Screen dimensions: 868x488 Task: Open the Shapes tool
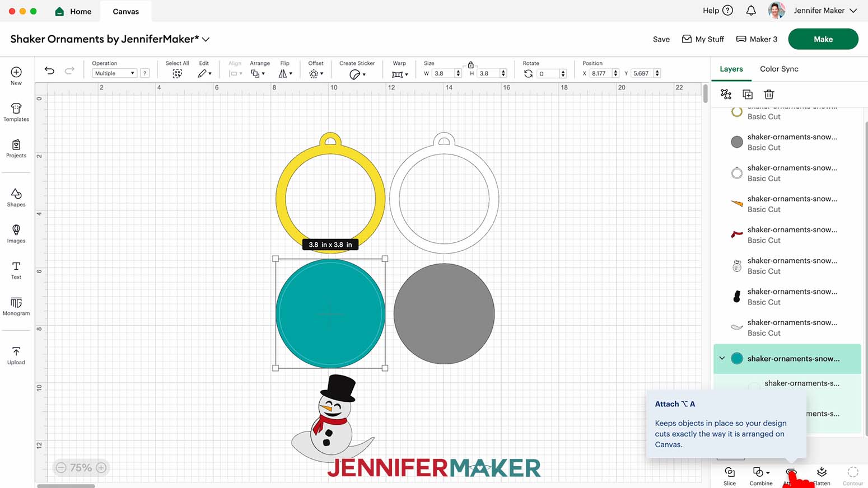pos(16,198)
